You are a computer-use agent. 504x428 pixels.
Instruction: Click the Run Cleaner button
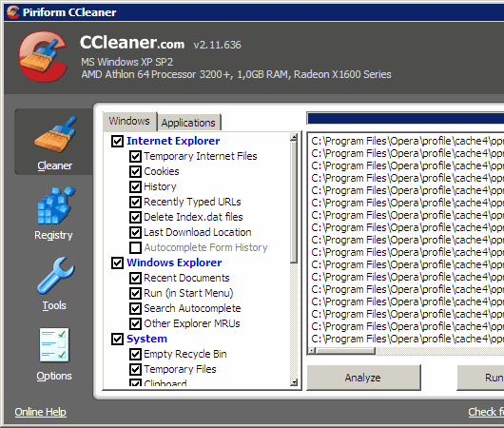pos(480,378)
